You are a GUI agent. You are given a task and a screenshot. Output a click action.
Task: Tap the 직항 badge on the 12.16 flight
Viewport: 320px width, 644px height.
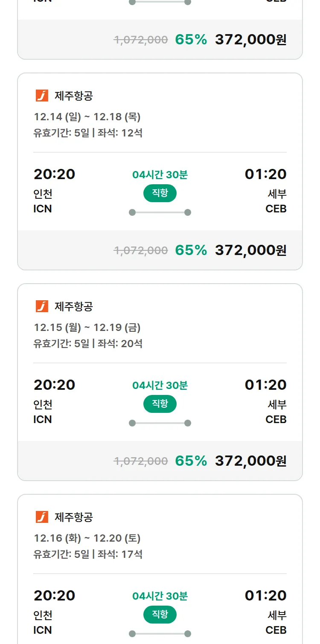click(x=160, y=615)
